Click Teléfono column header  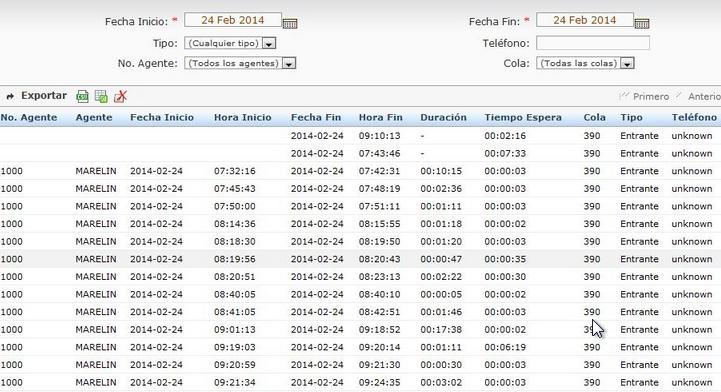694,118
